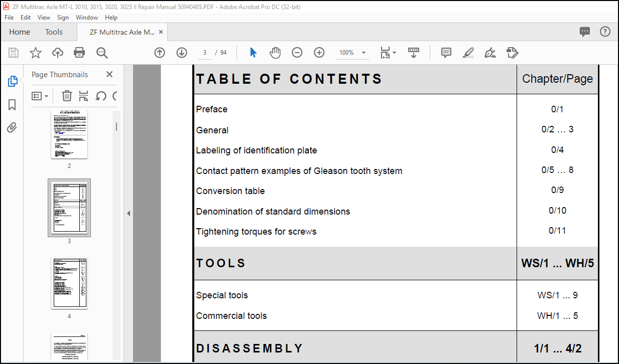This screenshot has width=619, height=364.
Task: Zoom in with the plus button
Action: 319,53
